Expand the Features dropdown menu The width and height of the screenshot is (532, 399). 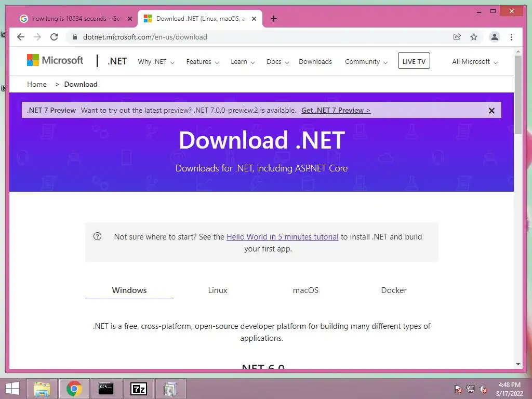(203, 62)
